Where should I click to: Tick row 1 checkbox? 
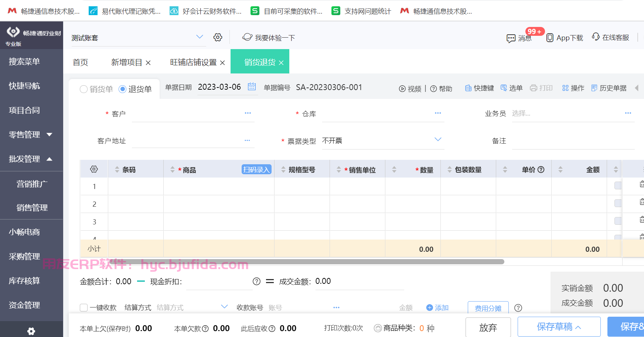coord(618,185)
